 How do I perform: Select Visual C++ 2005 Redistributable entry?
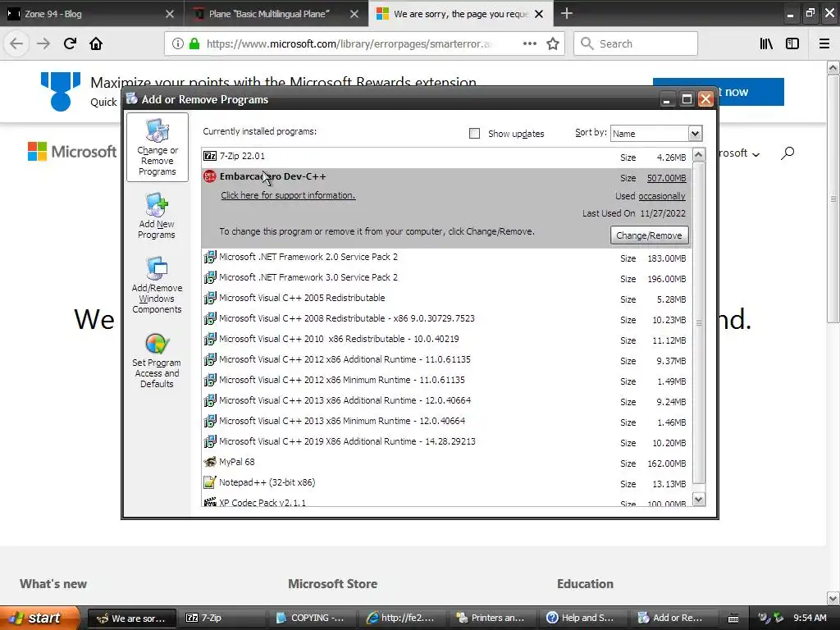pos(446,299)
